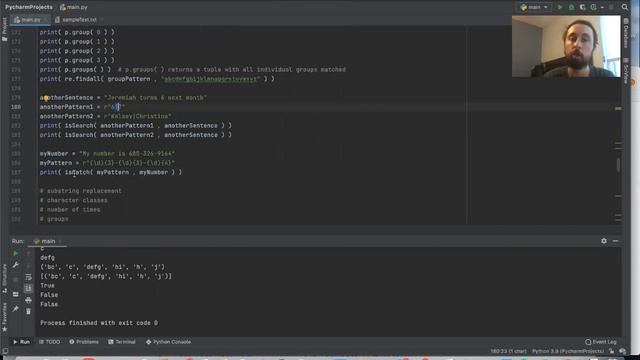Image resolution: width=640 pixels, height=360 pixels.
Task: Click the 'True' output line in Run console
Action: point(47,286)
